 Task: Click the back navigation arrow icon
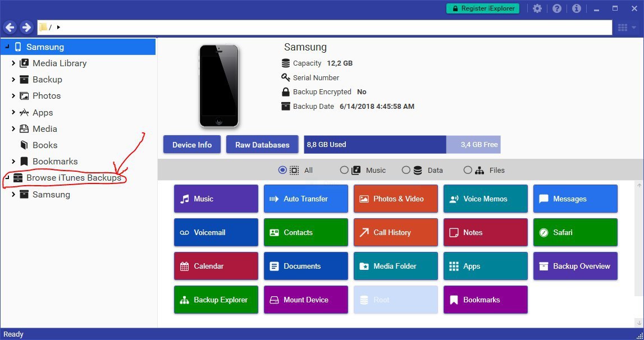[10, 27]
